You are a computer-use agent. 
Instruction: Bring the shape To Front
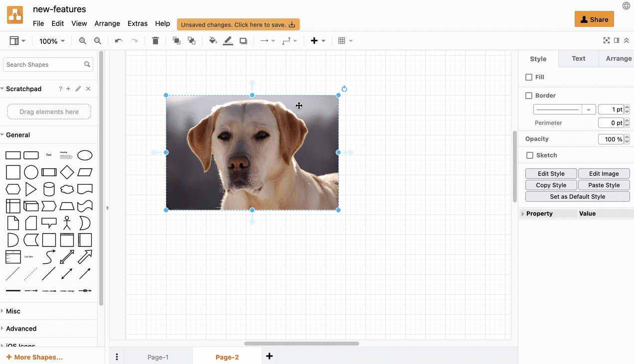click(x=176, y=40)
